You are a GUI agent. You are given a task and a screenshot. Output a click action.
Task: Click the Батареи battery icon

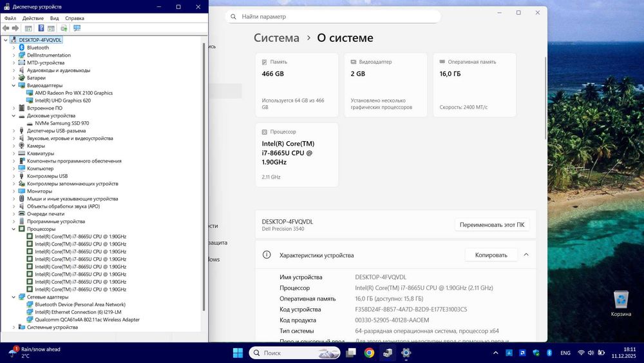[x=22, y=78]
